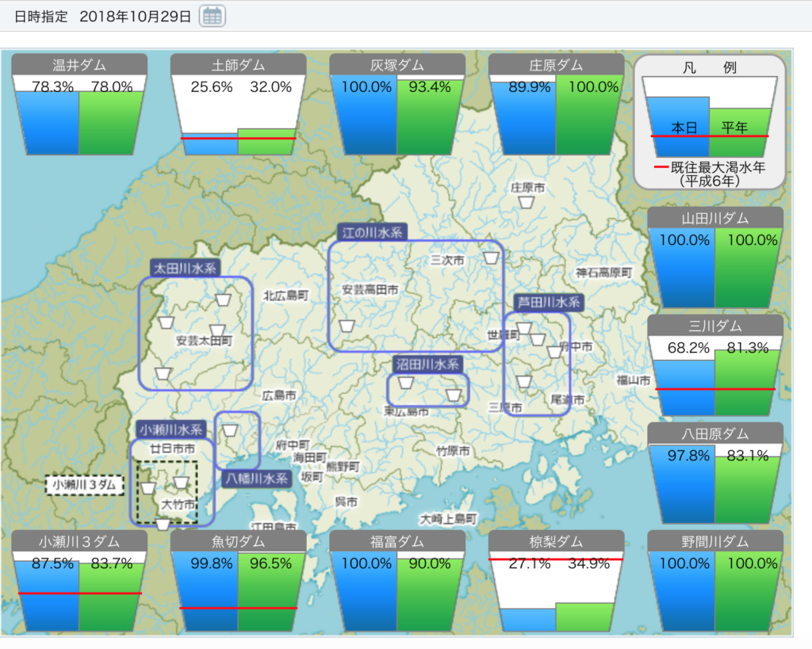Select the dam marker below 安芸高田市
Viewport: 812px width, 649px height.
coord(347,325)
